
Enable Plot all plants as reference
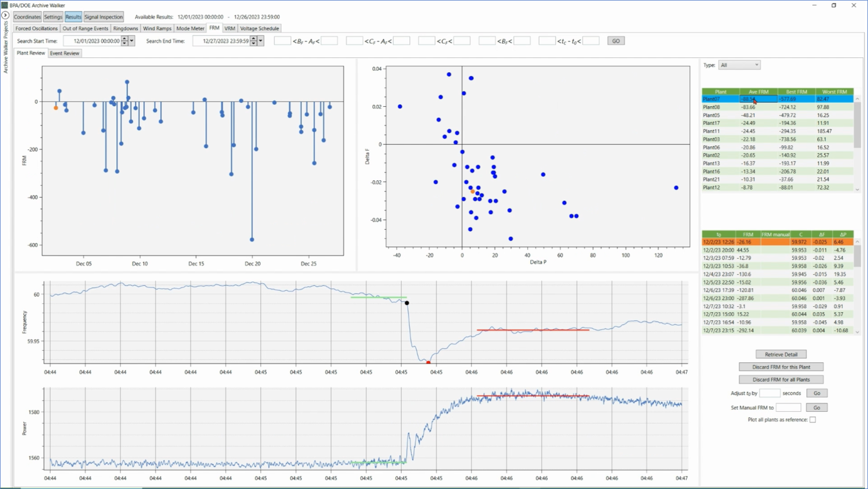[813, 419]
